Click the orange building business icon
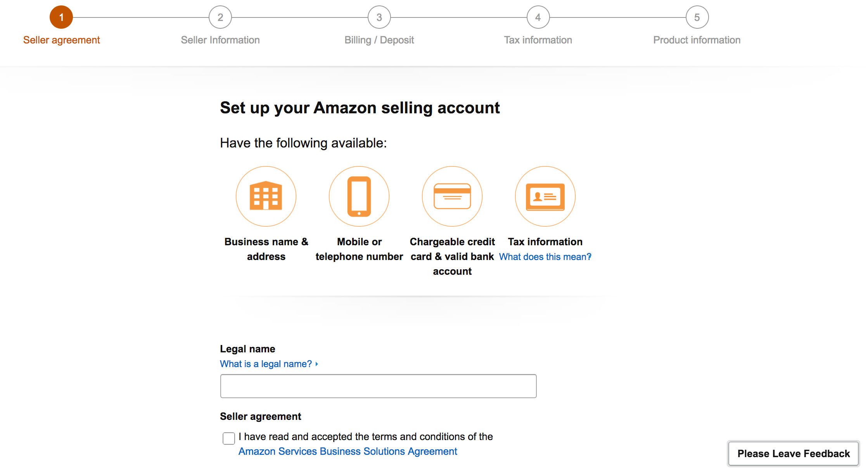Image resolution: width=868 pixels, height=468 pixels. coord(266,196)
